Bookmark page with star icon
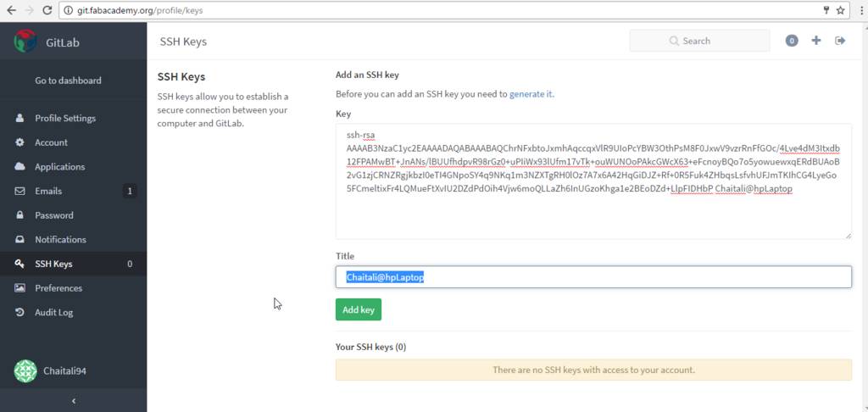This screenshot has width=868, height=412. (841, 10)
